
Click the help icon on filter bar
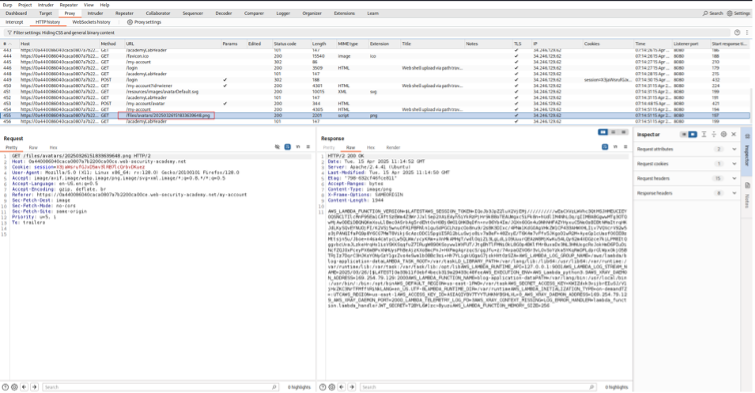[737, 33]
